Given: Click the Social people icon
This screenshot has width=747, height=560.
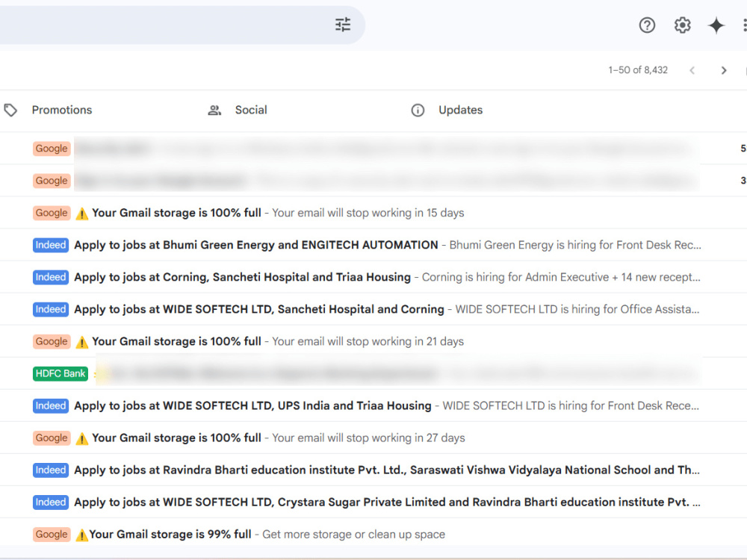Looking at the screenshot, I should pos(214,111).
